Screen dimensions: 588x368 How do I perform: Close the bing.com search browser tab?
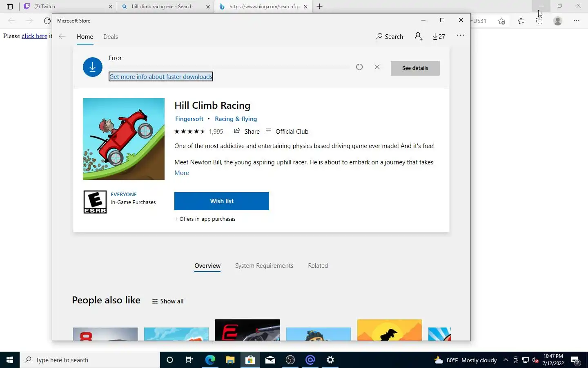tap(305, 7)
